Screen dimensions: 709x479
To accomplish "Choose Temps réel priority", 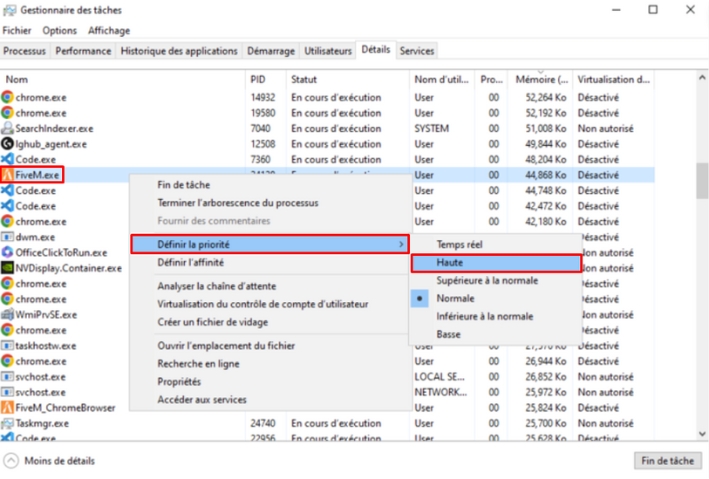I will [460, 244].
